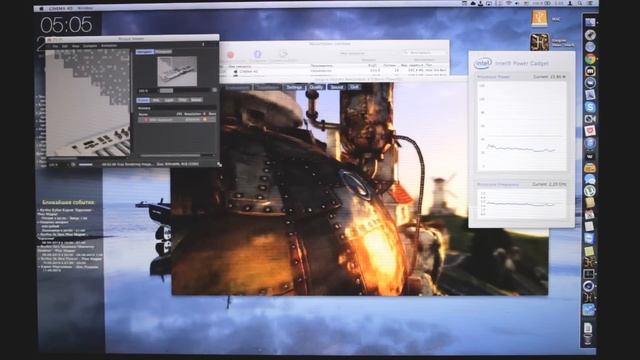Viewport: 640px width, 360px height.
Task: Click the Quality button in Heaven benchmark
Action: click(x=316, y=87)
